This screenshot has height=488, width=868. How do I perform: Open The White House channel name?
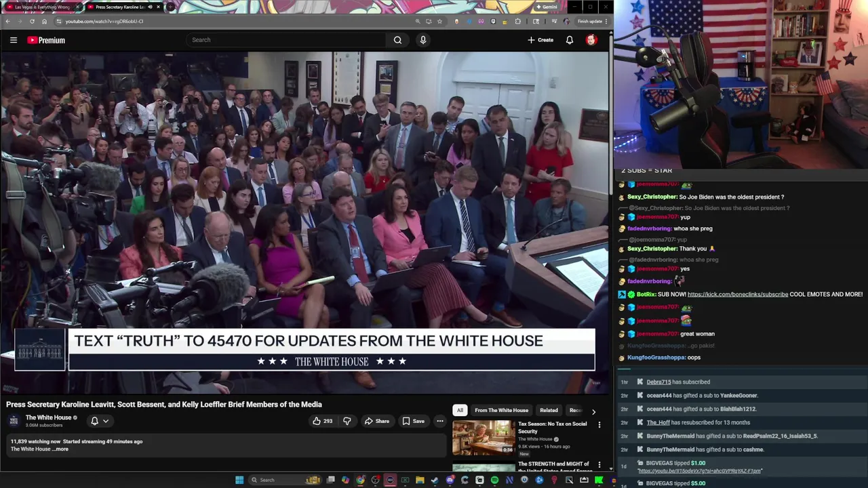48,418
